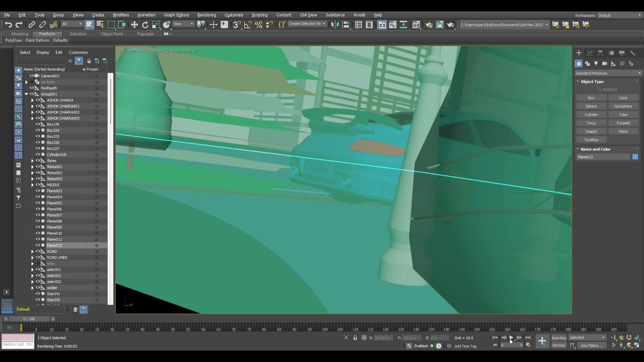
Task: Toggle the 3D Snaps tool
Action: point(236,24)
